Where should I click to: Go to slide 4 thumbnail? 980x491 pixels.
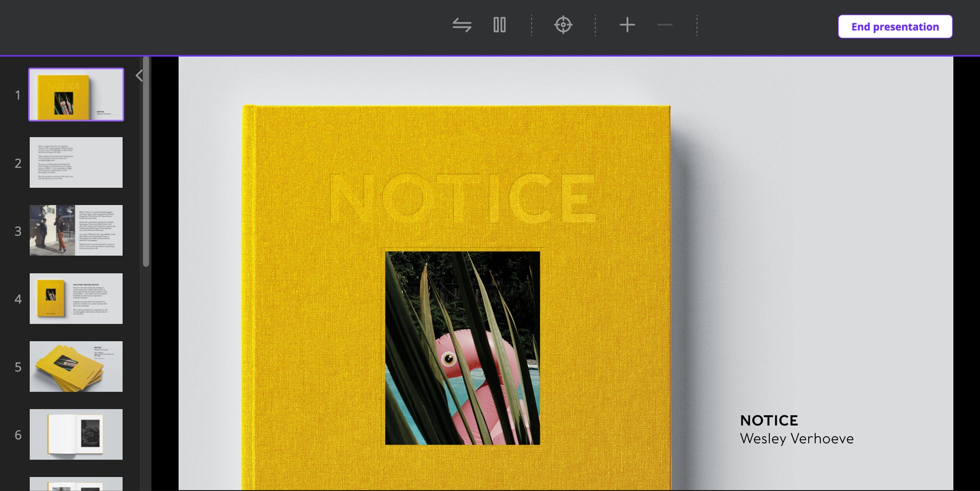(76, 298)
